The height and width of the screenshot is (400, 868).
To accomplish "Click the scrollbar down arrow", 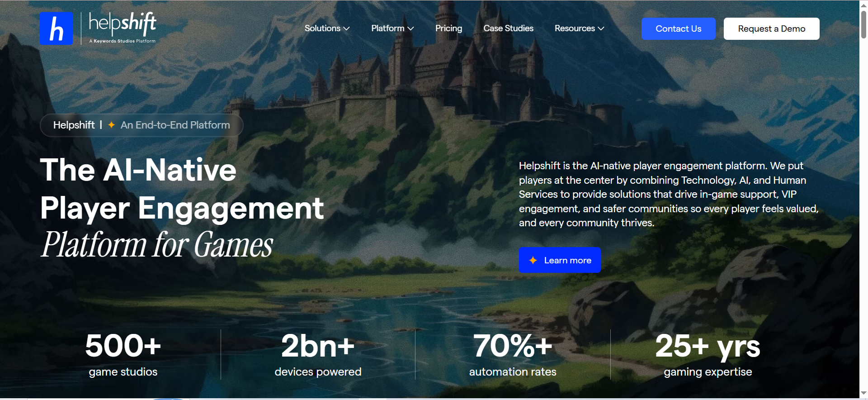I will [863, 393].
